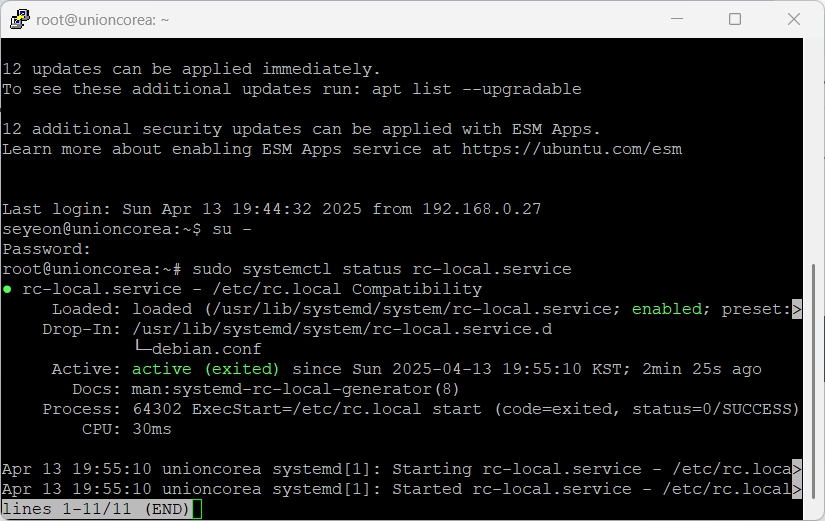Click the 'Started rc-local.service' log line
This screenshot has width=825, height=521.
401,489
